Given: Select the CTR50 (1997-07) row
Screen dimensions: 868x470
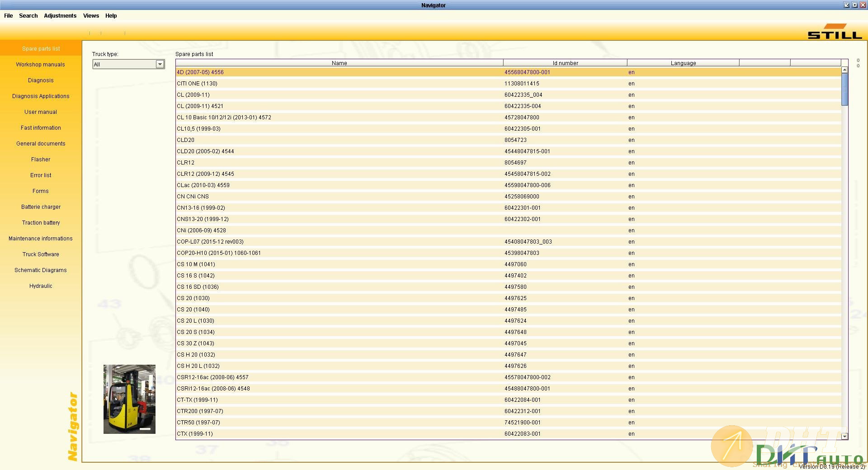Looking at the screenshot, I should point(508,423).
